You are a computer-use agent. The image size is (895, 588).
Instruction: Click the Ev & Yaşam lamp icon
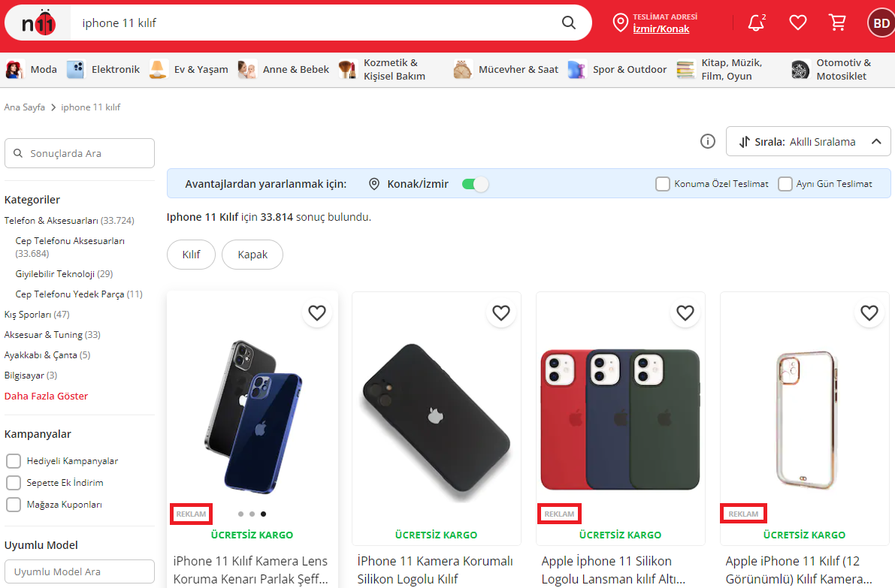[158, 70]
